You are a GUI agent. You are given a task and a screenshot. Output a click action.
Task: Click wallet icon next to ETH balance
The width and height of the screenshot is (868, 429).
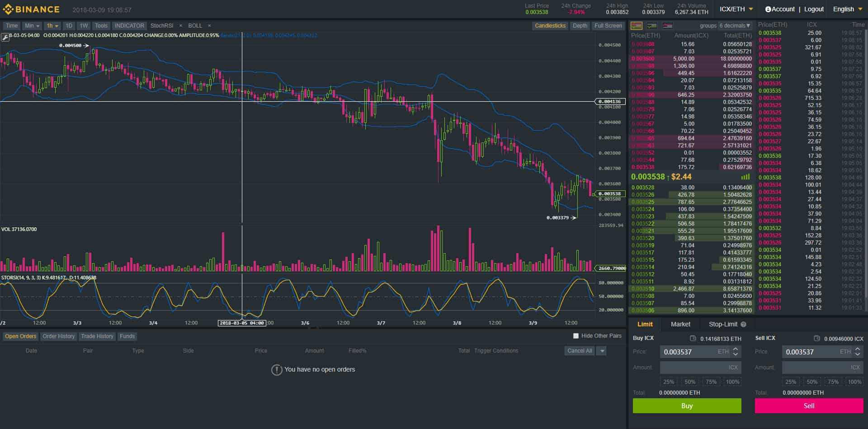(x=693, y=338)
